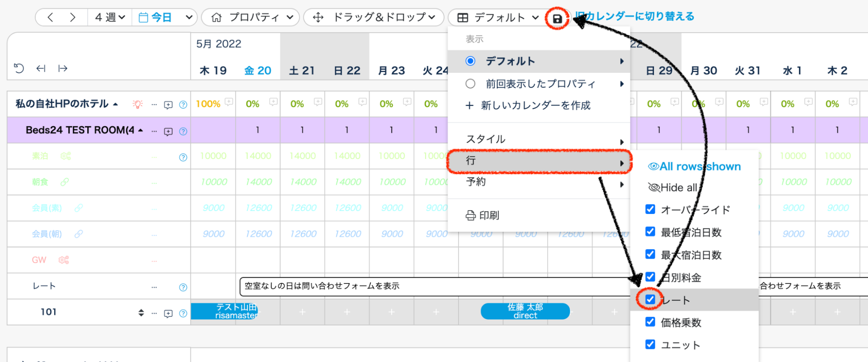Go to previous period with left chevron
This screenshot has height=362, width=868.
coord(50,17)
